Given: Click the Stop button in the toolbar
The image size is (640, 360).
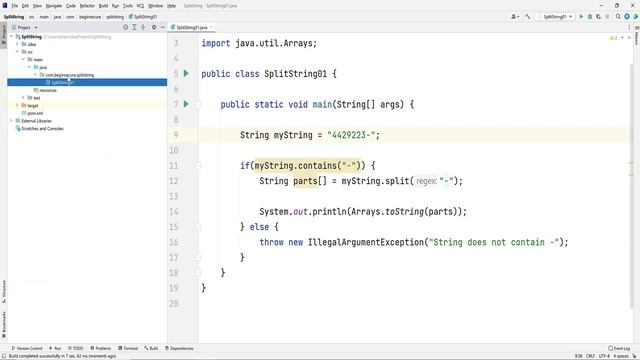Looking at the screenshot, I should point(607,17).
